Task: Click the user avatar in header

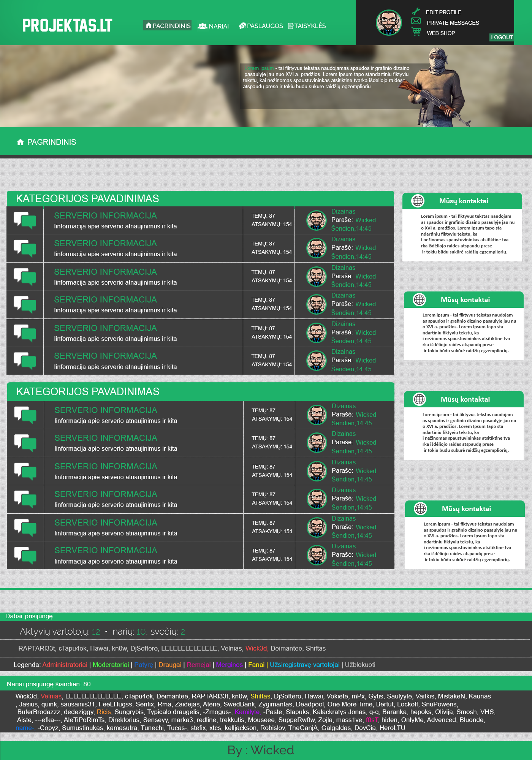Action: (x=389, y=23)
